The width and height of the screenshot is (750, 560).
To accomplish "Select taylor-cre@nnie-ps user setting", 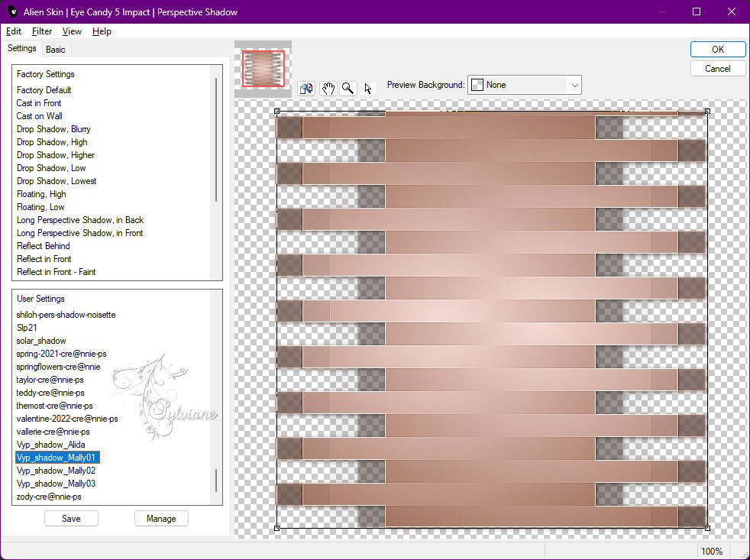I will [x=50, y=380].
